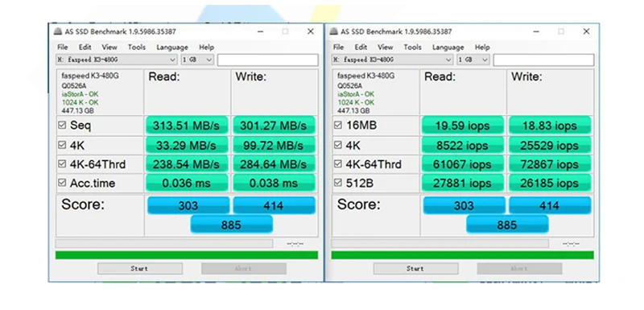Click 4K-64Thrd read result 238.54 MB/s
The width and height of the screenshot is (644, 310).
pos(187,164)
